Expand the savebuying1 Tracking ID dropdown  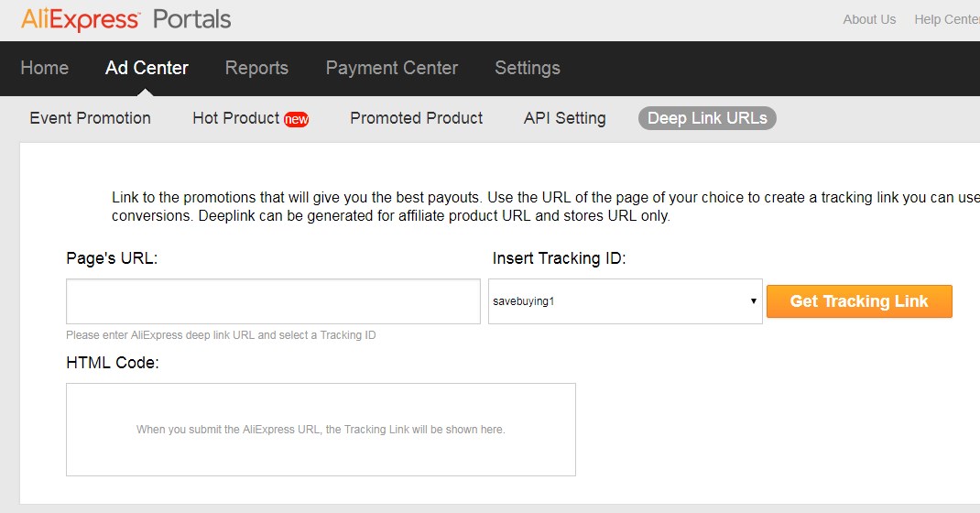pos(625,301)
